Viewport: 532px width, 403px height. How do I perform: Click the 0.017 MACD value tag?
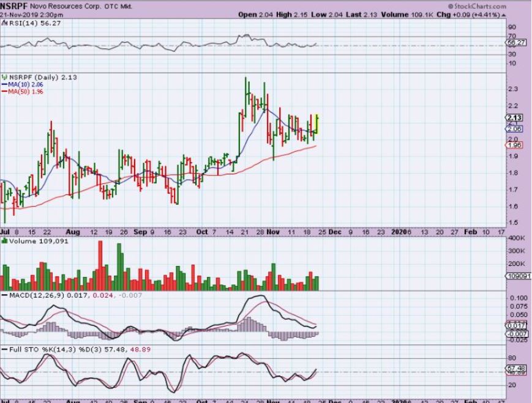515,325
